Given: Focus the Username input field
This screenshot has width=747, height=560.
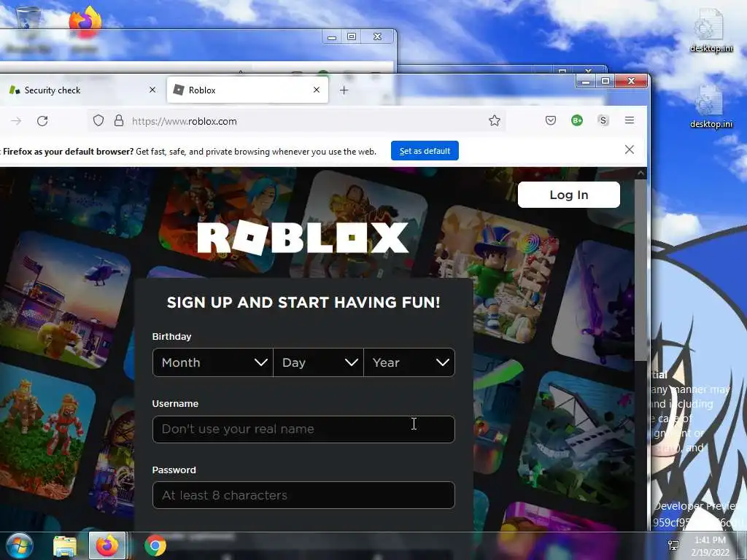Looking at the screenshot, I should pos(303,429).
